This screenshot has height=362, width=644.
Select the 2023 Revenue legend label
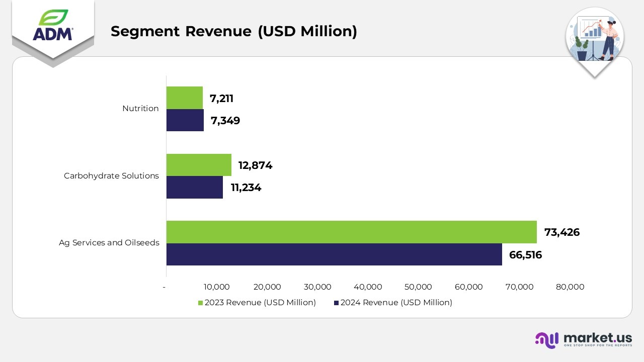click(x=260, y=303)
